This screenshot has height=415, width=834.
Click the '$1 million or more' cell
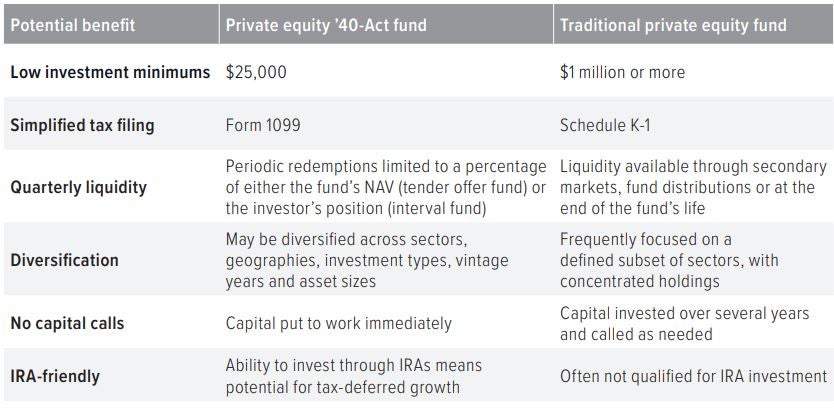pyautogui.click(x=622, y=72)
